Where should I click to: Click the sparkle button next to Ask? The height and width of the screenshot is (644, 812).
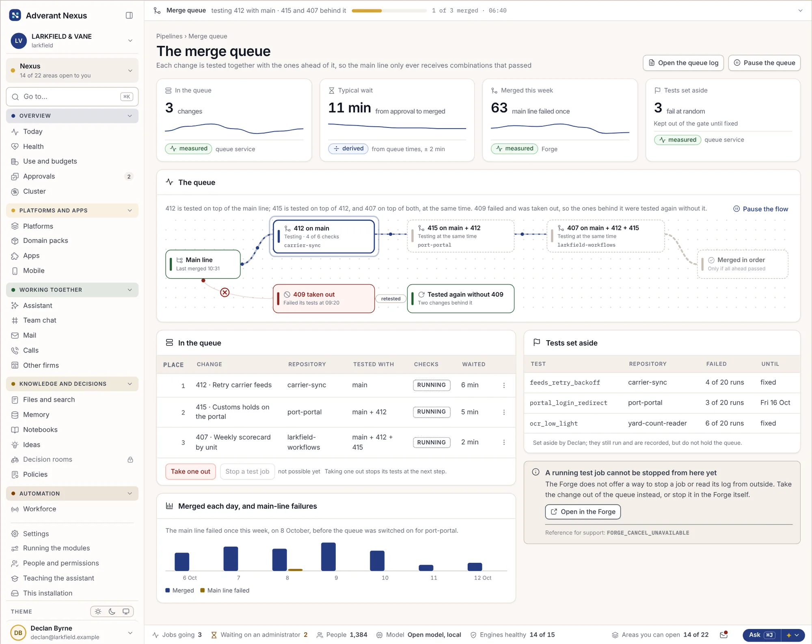click(793, 635)
